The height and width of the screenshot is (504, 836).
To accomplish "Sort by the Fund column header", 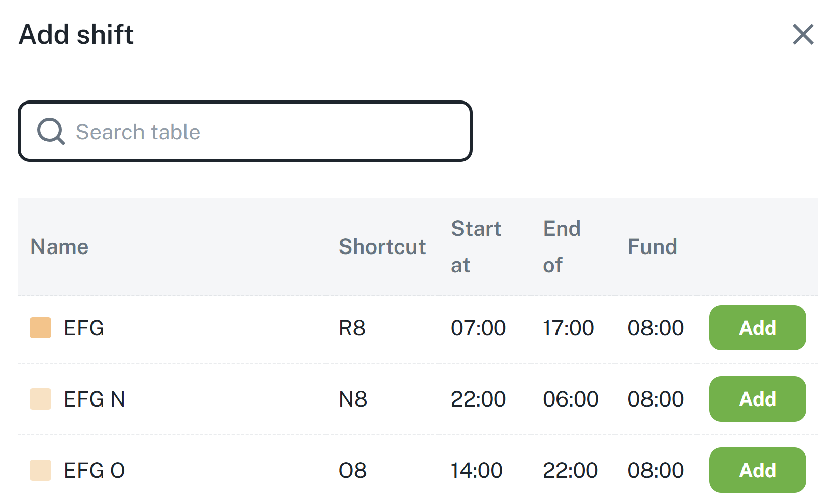I will (x=652, y=247).
